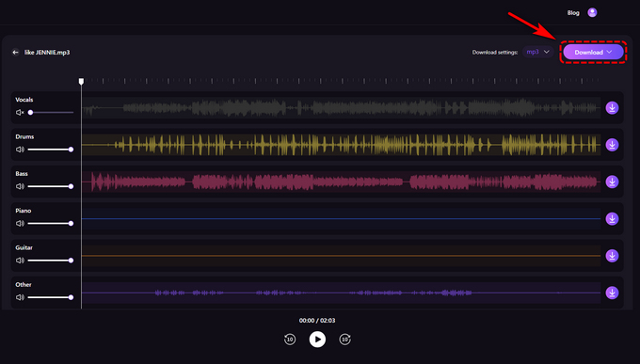
Task: Click the back arrow beside like JENNIE.mp3
Action: 15,53
